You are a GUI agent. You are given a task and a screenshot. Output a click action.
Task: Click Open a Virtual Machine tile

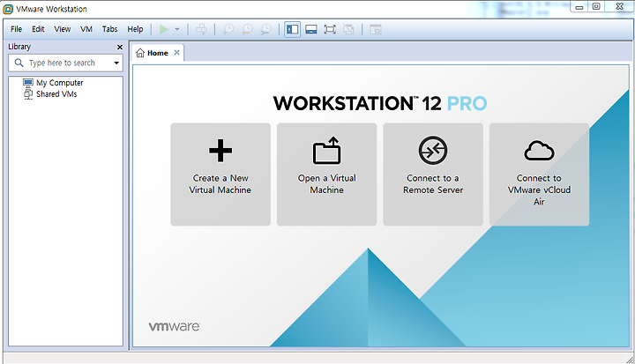point(327,175)
